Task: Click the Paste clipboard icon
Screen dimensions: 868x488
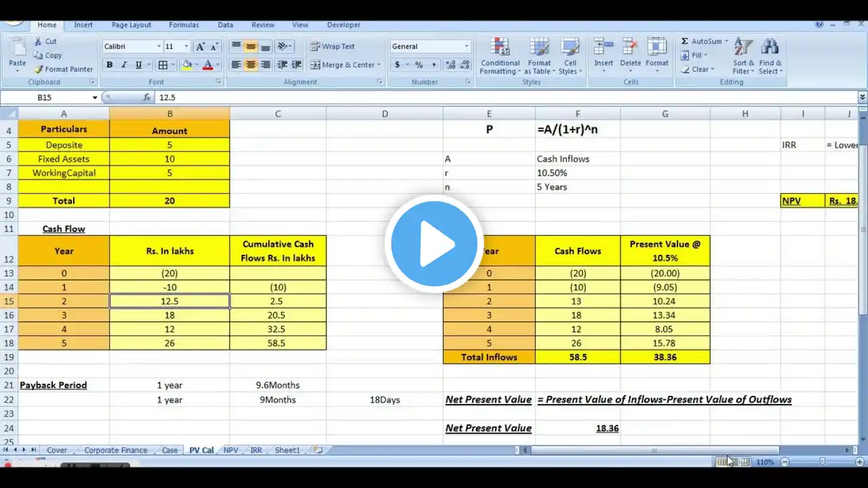Action: [x=17, y=47]
